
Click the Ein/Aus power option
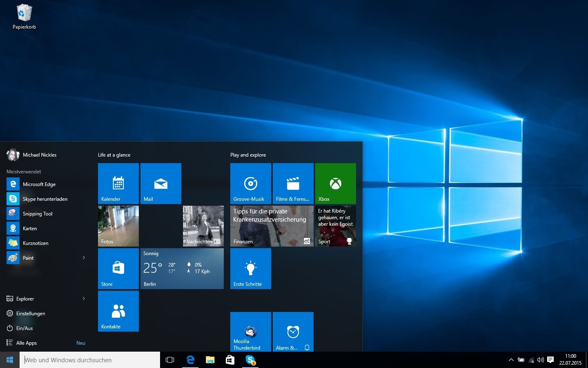24,328
